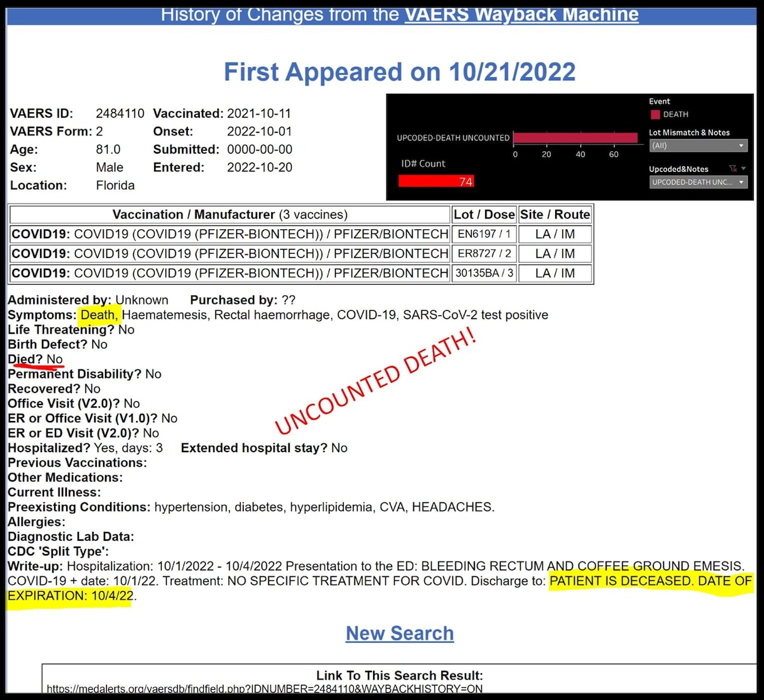Click the Age value 81.0

click(x=108, y=149)
